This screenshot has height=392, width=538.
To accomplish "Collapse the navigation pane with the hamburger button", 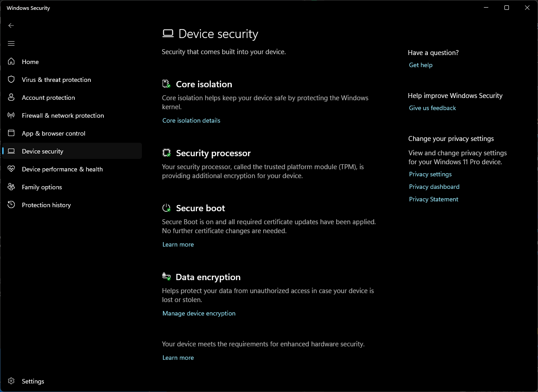I will [11, 43].
